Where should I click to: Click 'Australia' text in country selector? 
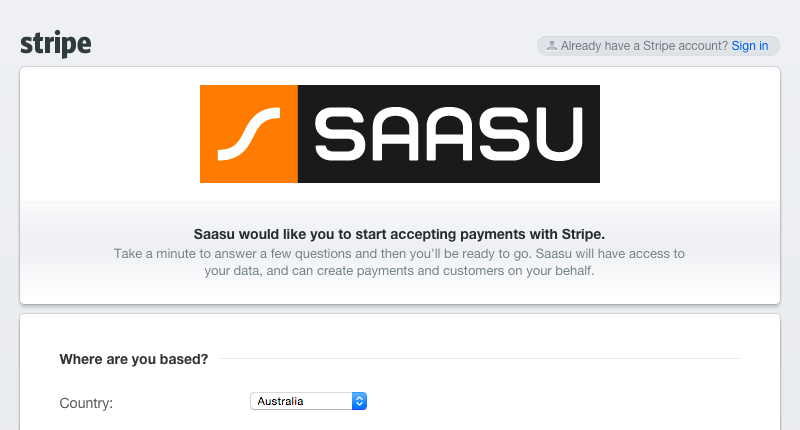tap(280, 401)
